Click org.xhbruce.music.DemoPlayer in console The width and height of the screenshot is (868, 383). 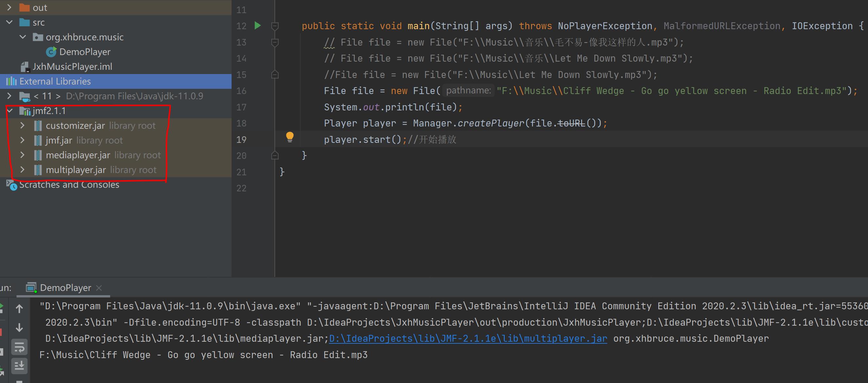click(691, 338)
